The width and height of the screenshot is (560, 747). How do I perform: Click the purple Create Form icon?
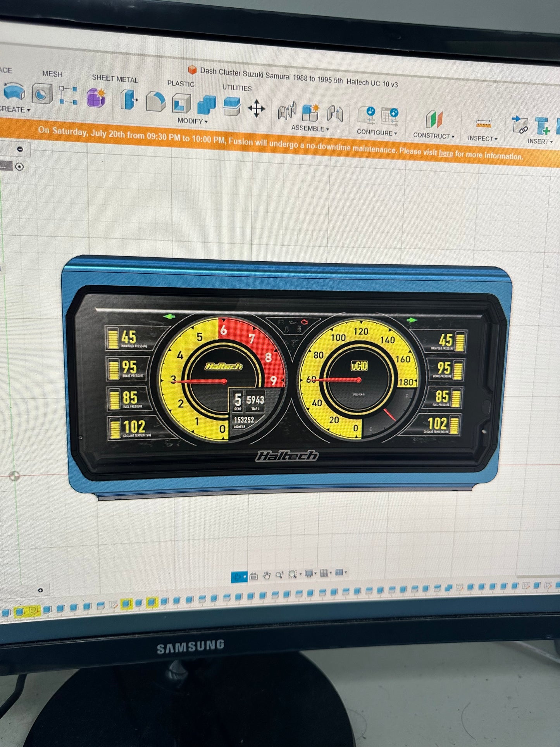(96, 97)
